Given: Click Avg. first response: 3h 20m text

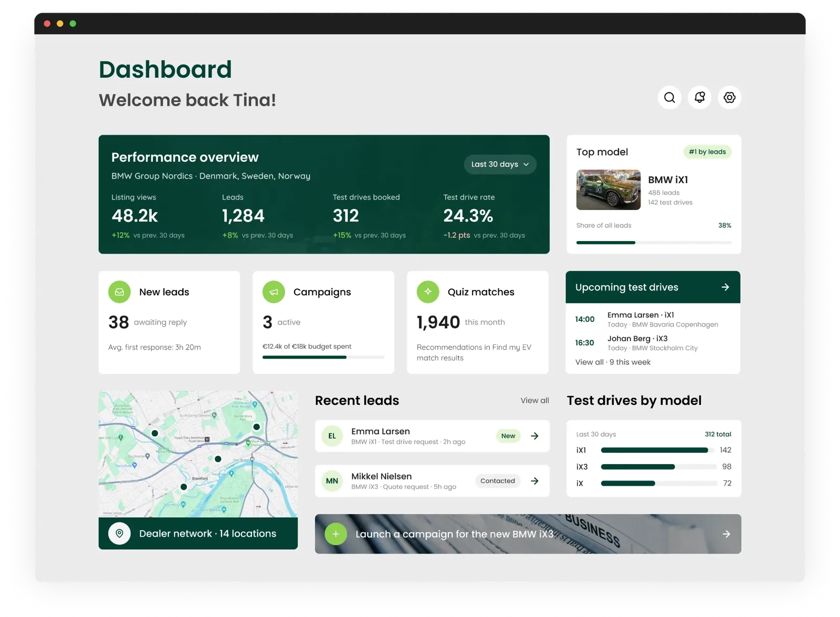Looking at the screenshot, I should coord(154,347).
